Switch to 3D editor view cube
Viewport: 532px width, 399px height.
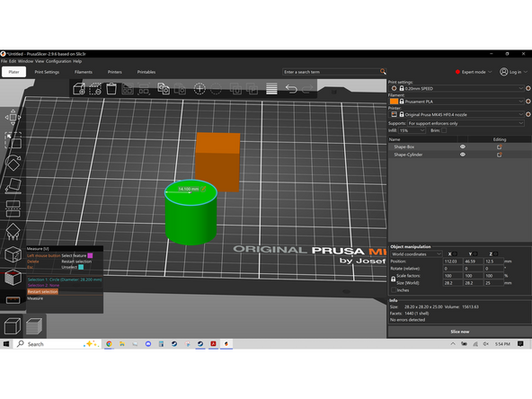pos(13,326)
